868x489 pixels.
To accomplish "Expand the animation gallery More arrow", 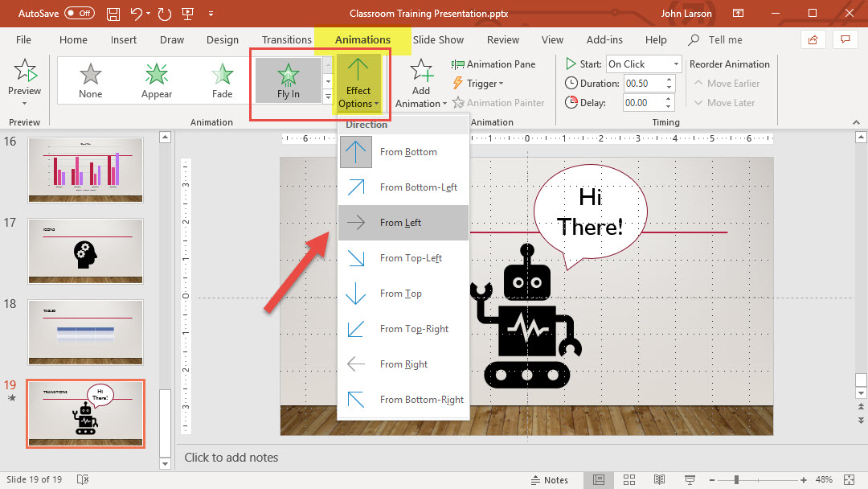I will click(328, 97).
